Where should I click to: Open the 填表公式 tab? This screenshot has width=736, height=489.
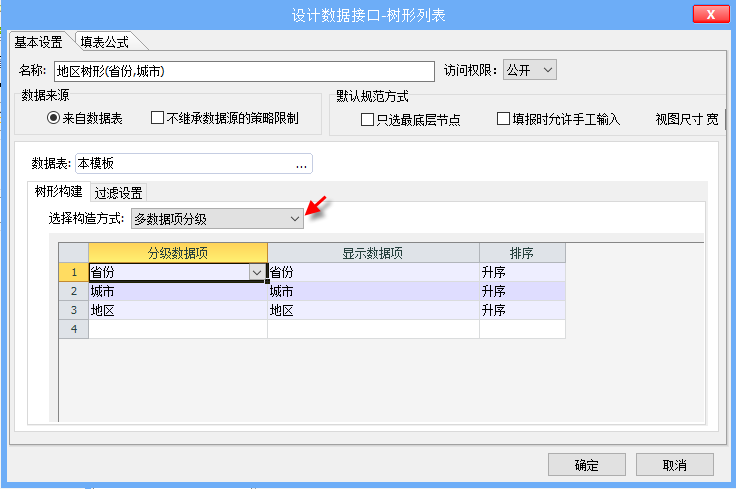click(105, 42)
